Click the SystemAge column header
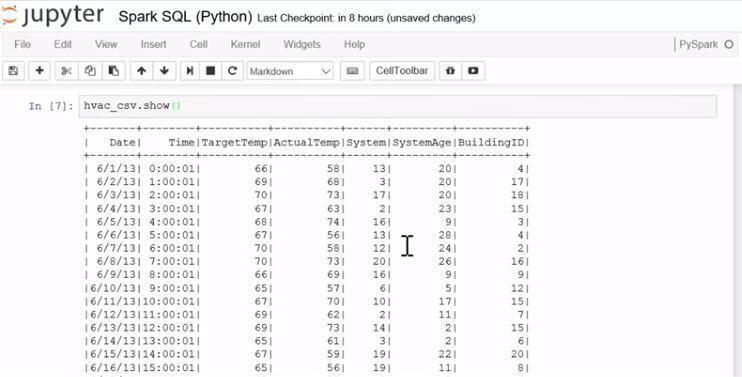The height and width of the screenshot is (377, 742). [422, 142]
